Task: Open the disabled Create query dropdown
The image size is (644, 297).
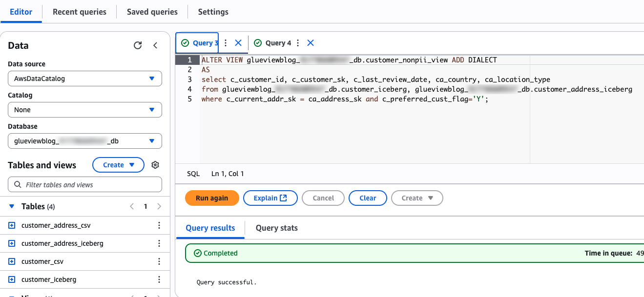Action: [417, 198]
